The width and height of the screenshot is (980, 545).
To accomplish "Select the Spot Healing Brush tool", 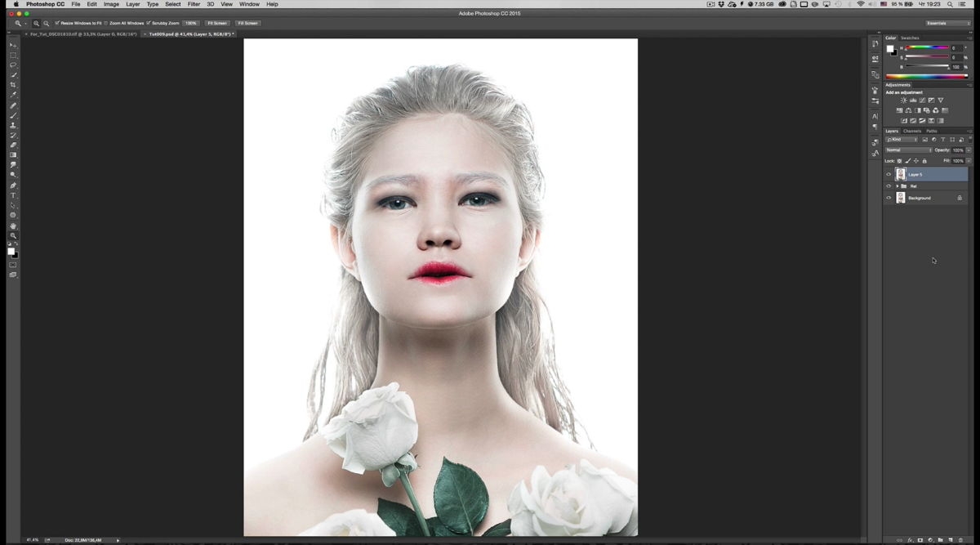I will [13, 105].
